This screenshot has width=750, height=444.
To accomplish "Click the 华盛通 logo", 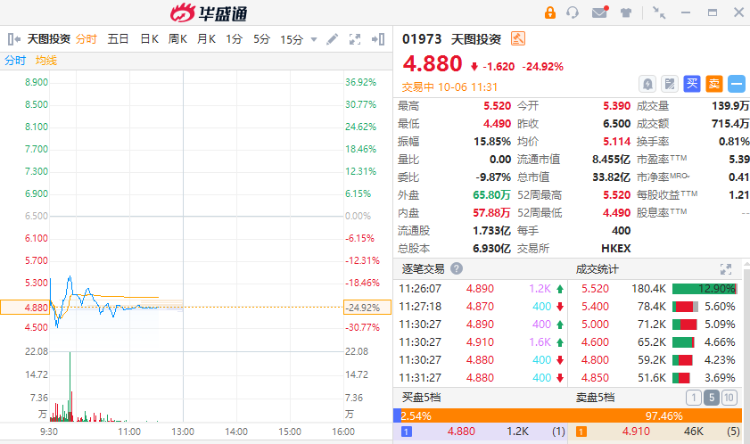I will tap(209, 13).
